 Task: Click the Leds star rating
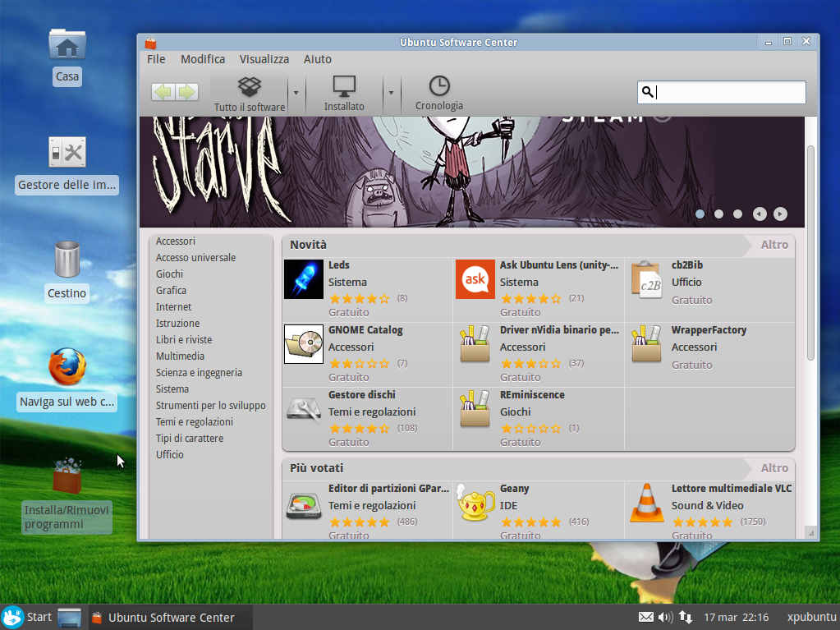coord(360,298)
